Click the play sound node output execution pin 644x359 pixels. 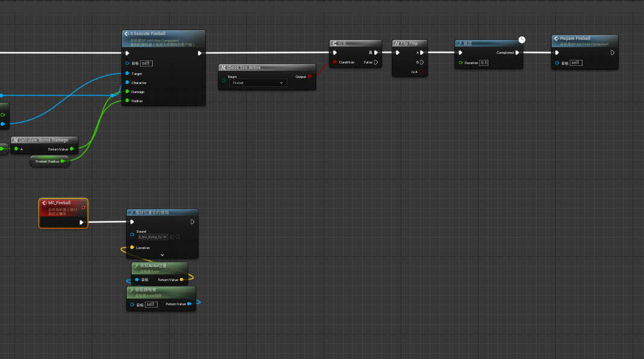tap(192, 222)
